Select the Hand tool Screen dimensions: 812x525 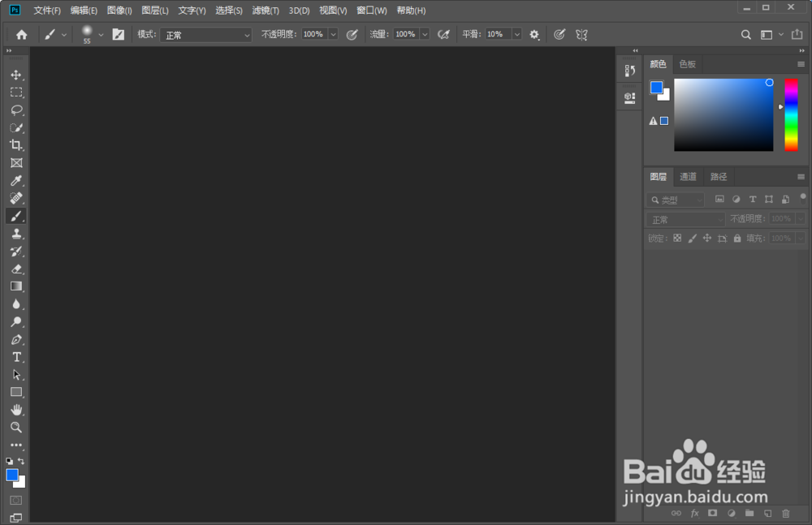16,410
